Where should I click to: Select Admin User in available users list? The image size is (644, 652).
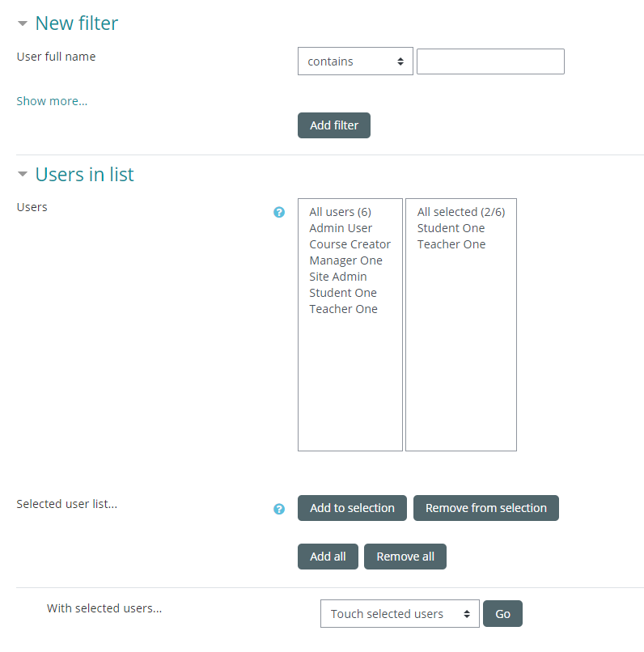[x=341, y=228]
